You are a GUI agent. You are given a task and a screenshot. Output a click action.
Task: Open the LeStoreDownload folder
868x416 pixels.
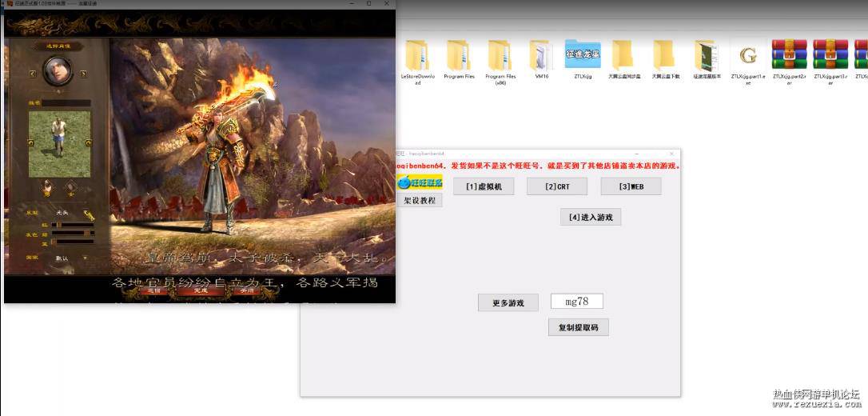coord(418,61)
